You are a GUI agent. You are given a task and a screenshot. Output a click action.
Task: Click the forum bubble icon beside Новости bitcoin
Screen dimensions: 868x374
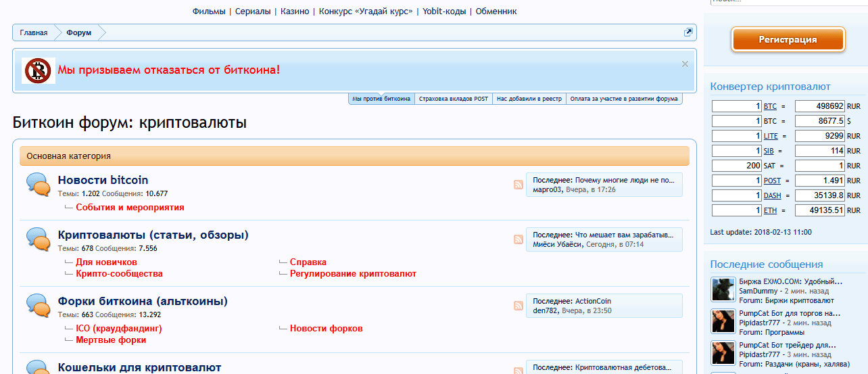38,185
